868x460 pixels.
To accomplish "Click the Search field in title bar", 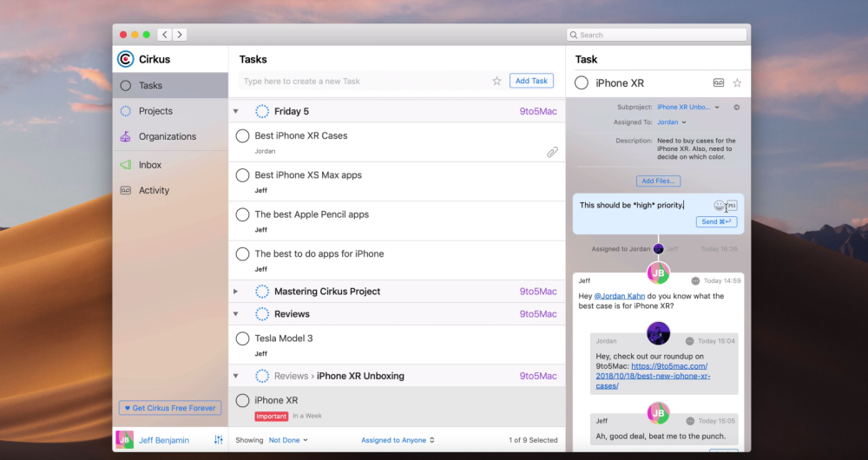I will tap(657, 35).
